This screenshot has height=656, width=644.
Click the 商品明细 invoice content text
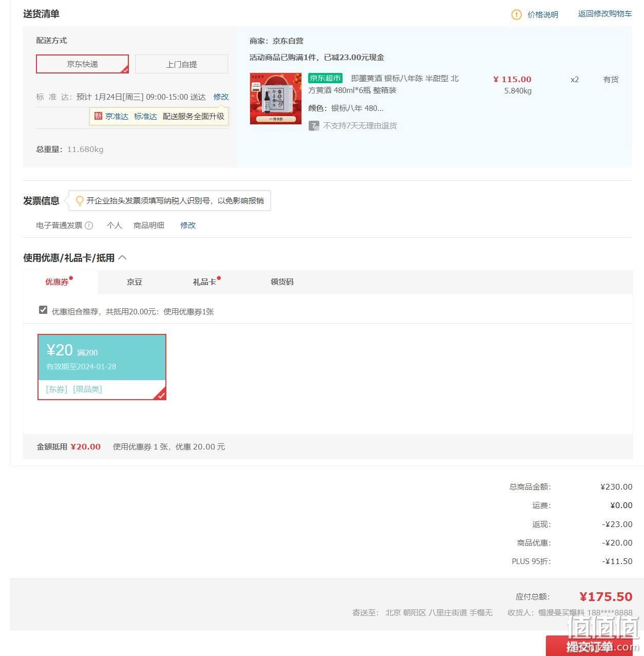(x=149, y=225)
